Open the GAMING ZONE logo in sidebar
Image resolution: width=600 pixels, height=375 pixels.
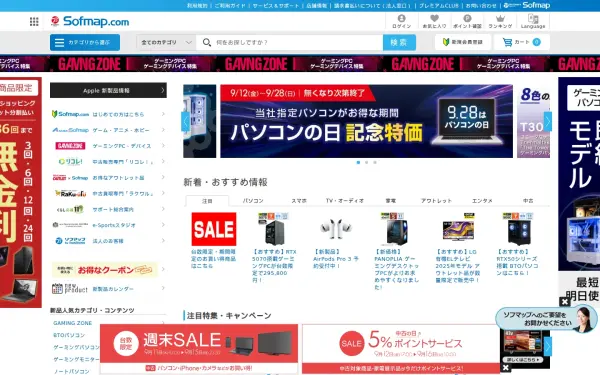click(x=70, y=146)
